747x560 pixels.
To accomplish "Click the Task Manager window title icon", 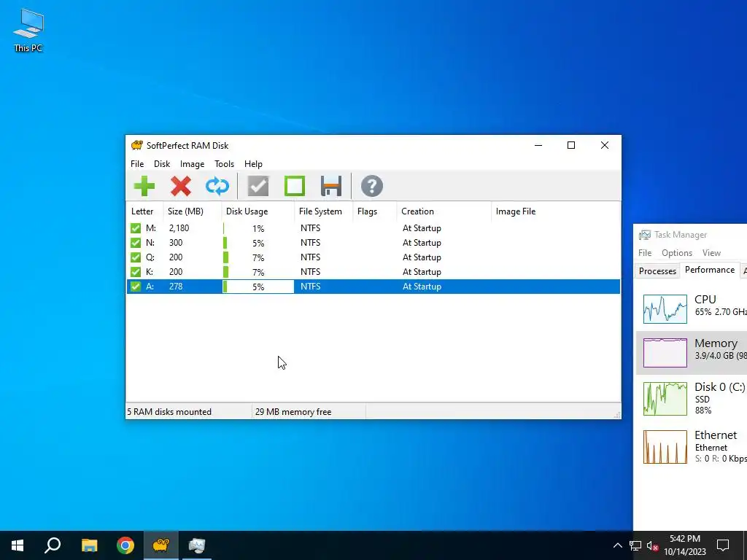I will pos(645,235).
